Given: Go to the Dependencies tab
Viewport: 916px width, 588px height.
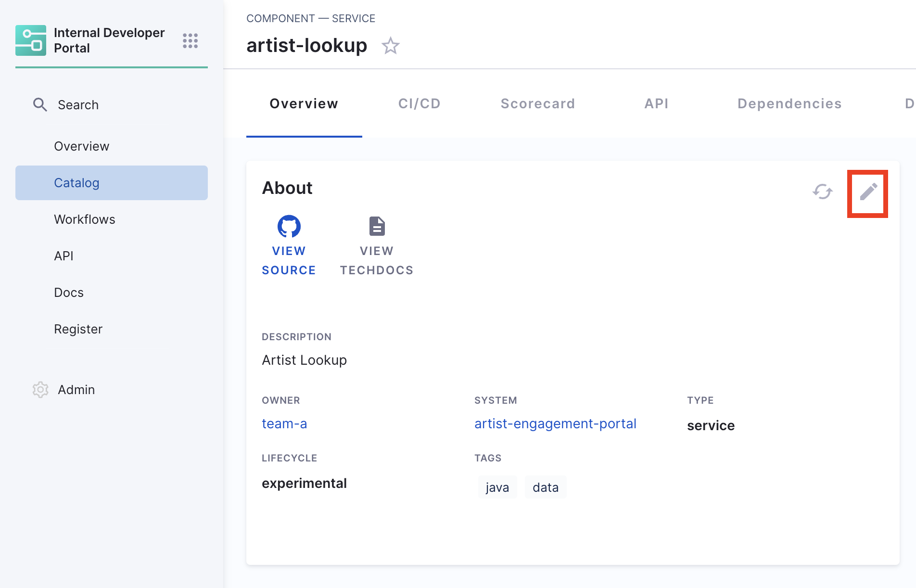Looking at the screenshot, I should pyautogui.click(x=789, y=104).
